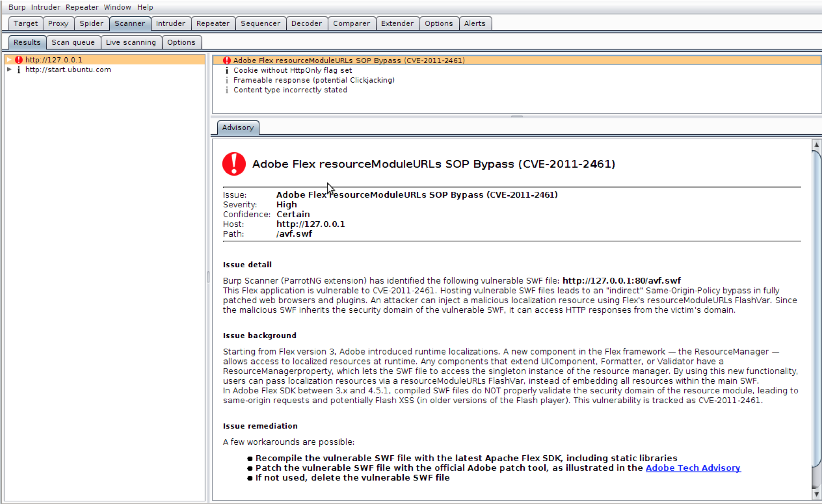Click the info icon beside http://start.ubuntu.com
This screenshot has height=504, width=822.
tap(19, 70)
